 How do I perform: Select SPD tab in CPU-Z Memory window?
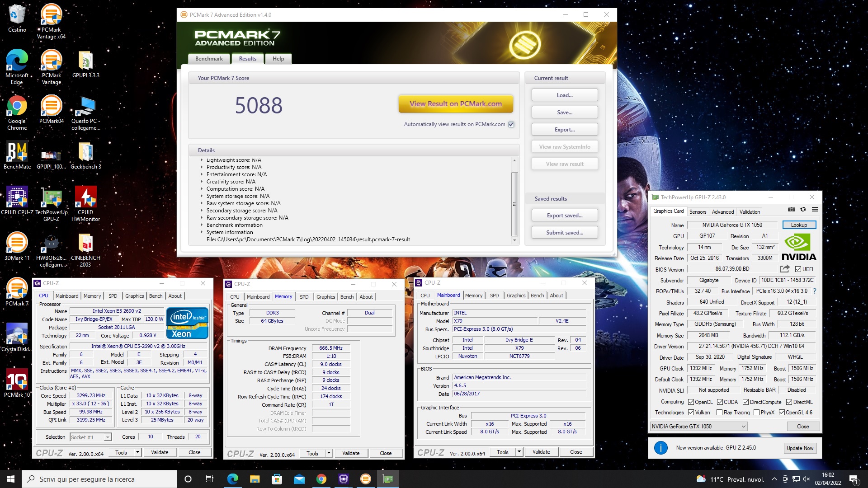304,297
